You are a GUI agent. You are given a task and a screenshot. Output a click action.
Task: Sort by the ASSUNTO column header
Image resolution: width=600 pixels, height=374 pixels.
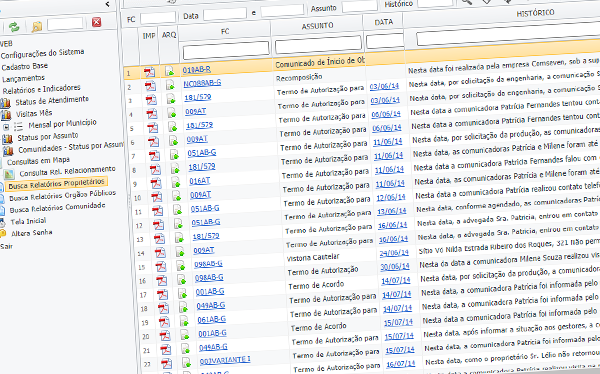coord(317,26)
